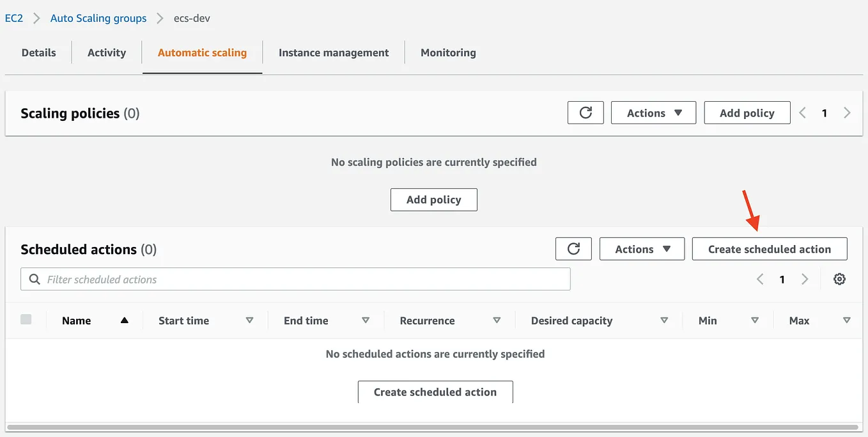Refresh the Scaling policies list

[x=585, y=113]
